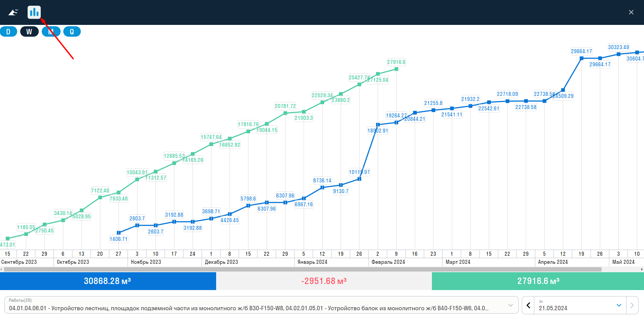Viewport: 644px width, 320px height.
Task: Open date dropdown showing 21.05.2024
Action: pos(580,305)
